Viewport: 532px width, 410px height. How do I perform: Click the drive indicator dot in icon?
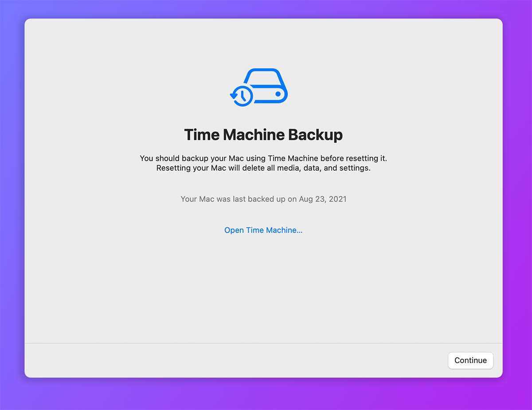(x=278, y=94)
